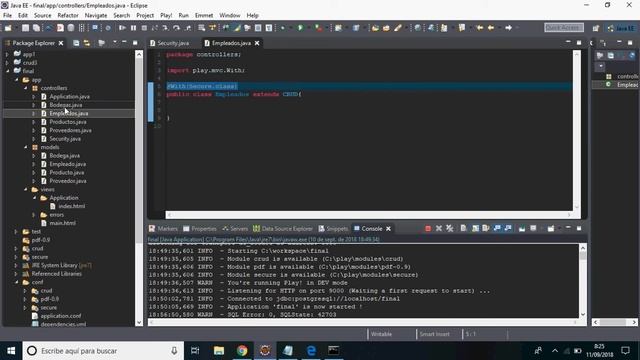Open the Properties tab
Image resolution: width=640 pixels, height=360 pixels.
pos(200,229)
